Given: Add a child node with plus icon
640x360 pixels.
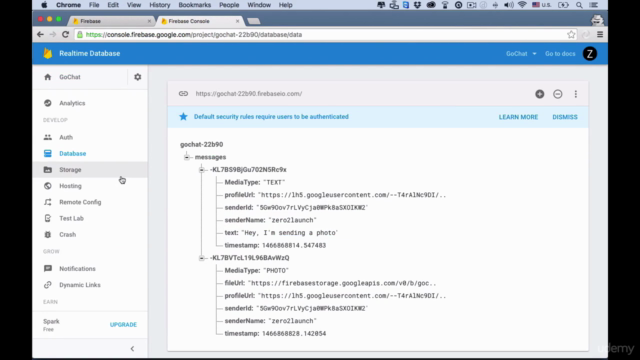Looking at the screenshot, I should tap(540, 94).
